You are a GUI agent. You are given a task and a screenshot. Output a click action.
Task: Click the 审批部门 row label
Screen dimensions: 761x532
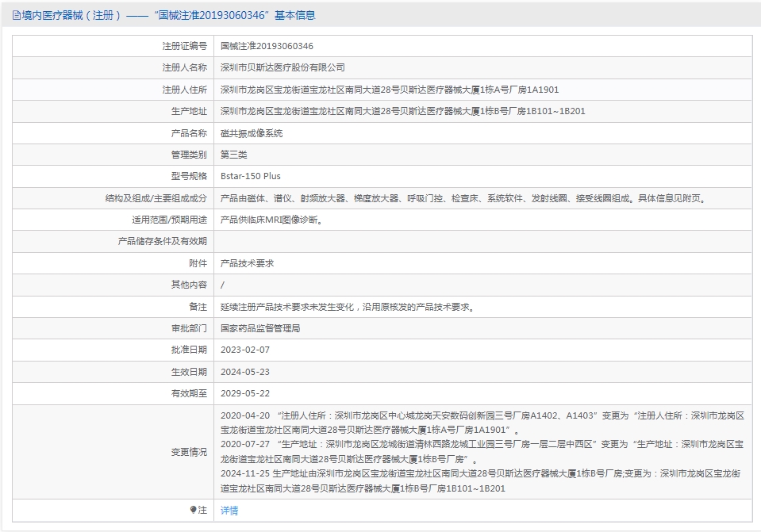click(189, 328)
